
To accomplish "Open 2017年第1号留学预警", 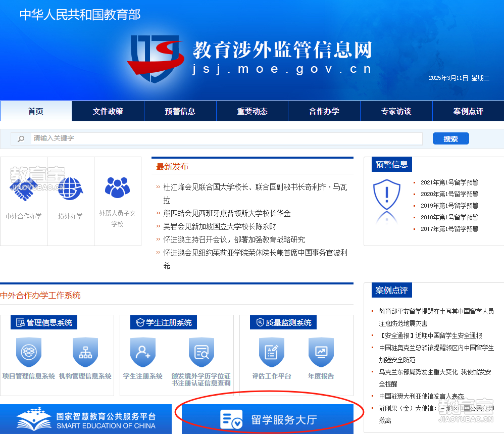I will (449, 229).
